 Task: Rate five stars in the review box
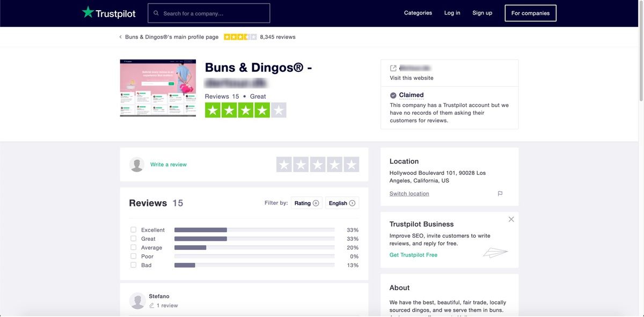(352, 165)
